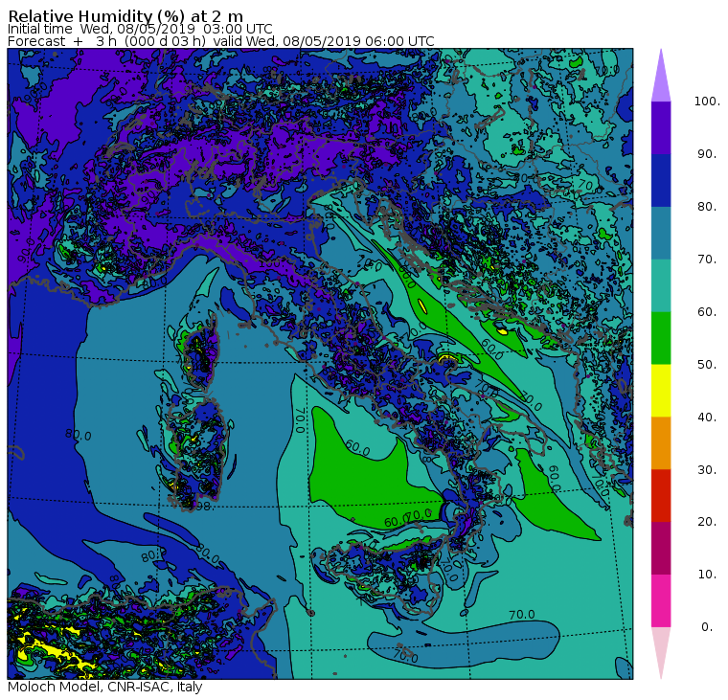The width and height of the screenshot is (728, 700).
Task: Click the '60.' color bar label
Action: coord(707,312)
